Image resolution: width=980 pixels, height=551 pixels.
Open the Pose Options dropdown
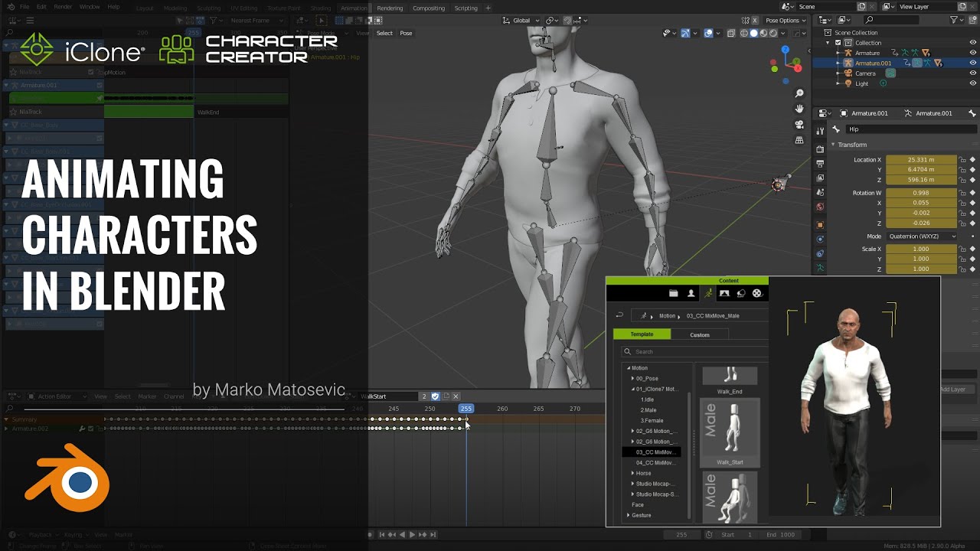(784, 21)
